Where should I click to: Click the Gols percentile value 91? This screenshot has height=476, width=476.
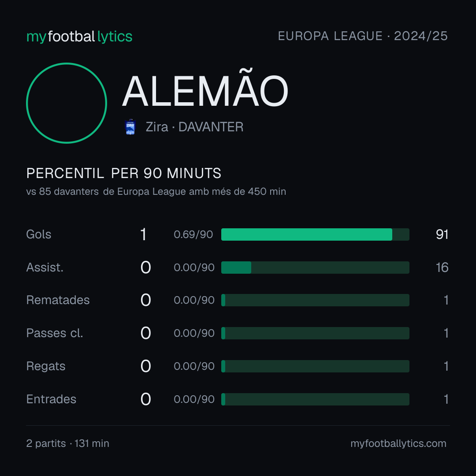click(442, 234)
